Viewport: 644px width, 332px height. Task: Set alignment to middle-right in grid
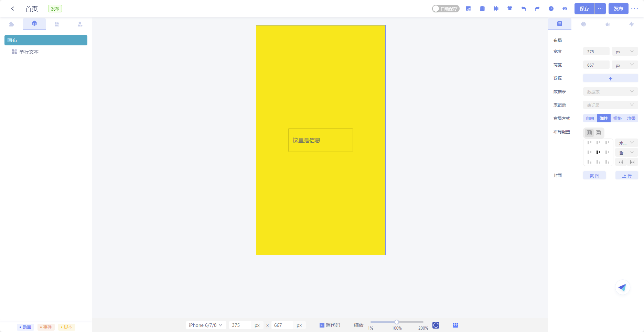pos(607,152)
